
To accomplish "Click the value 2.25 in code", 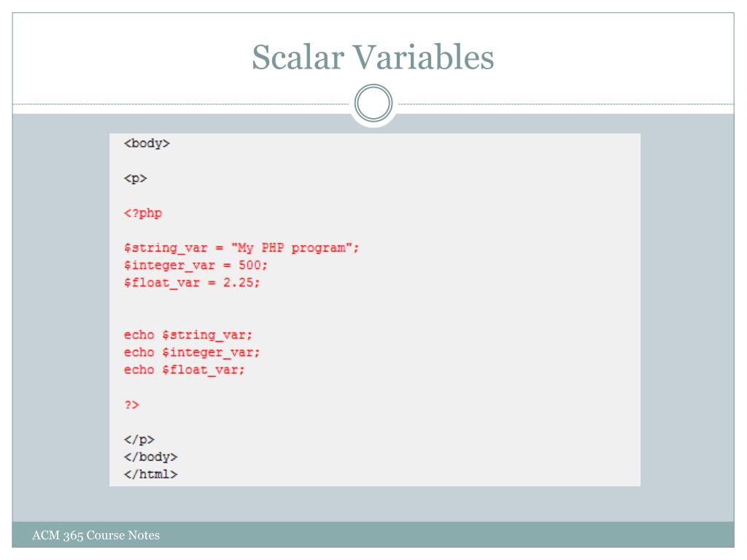I will 239,282.
